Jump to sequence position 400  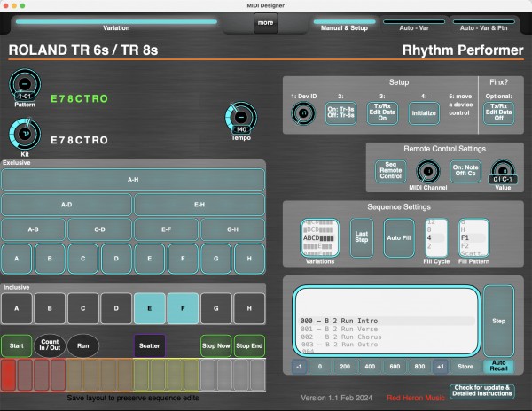coord(370,367)
